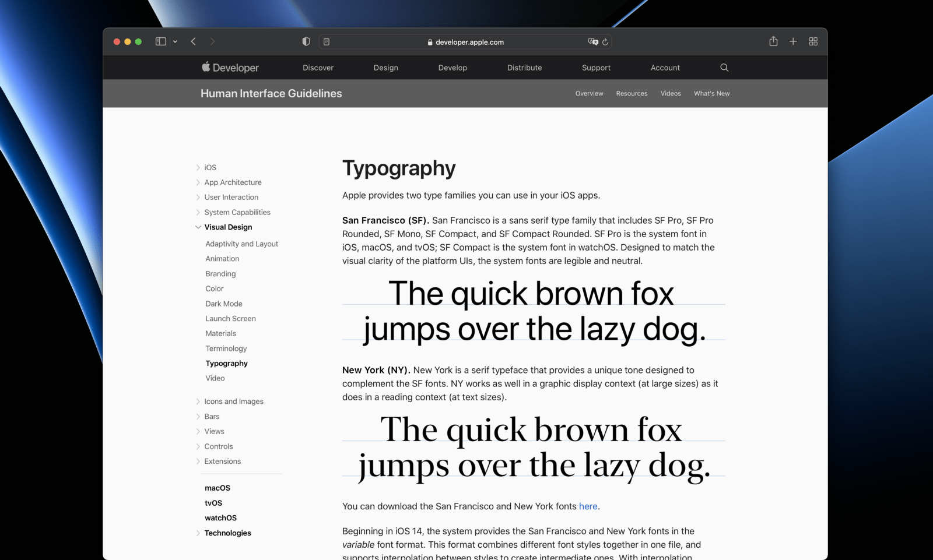Screen dimensions: 933x560
Task: Open the Terminology page
Action: [226, 348]
